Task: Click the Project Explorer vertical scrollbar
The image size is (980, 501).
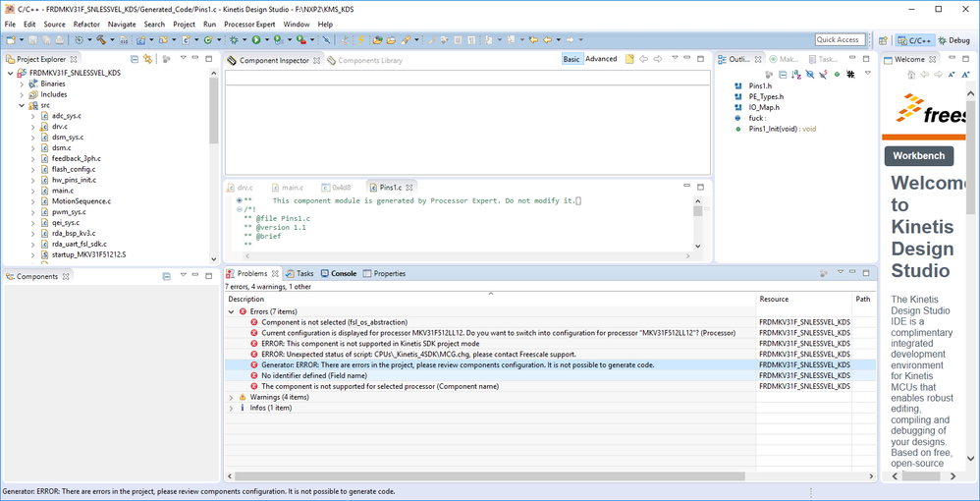Action: pyautogui.click(x=214, y=166)
